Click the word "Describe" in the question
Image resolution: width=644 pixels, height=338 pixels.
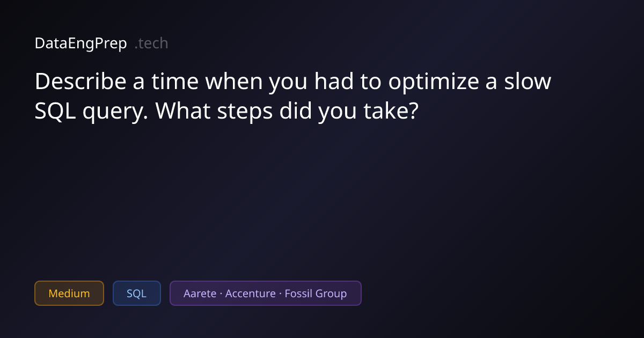pyautogui.click(x=81, y=82)
